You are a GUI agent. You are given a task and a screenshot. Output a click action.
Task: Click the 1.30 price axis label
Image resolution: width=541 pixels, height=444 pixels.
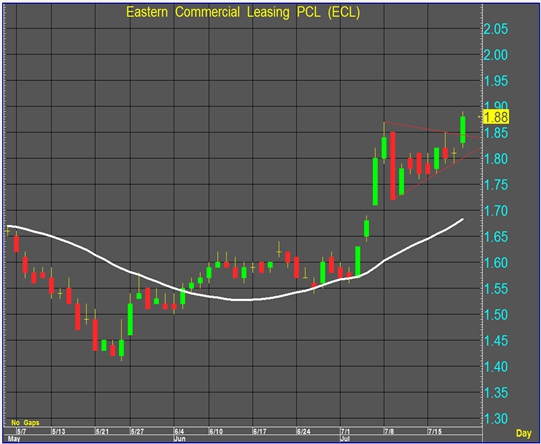tap(496, 419)
